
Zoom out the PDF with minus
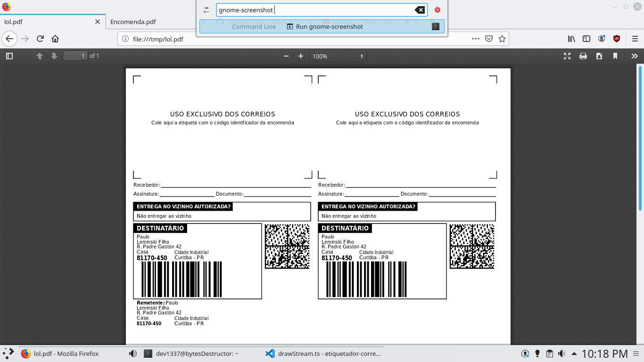click(286, 56)
